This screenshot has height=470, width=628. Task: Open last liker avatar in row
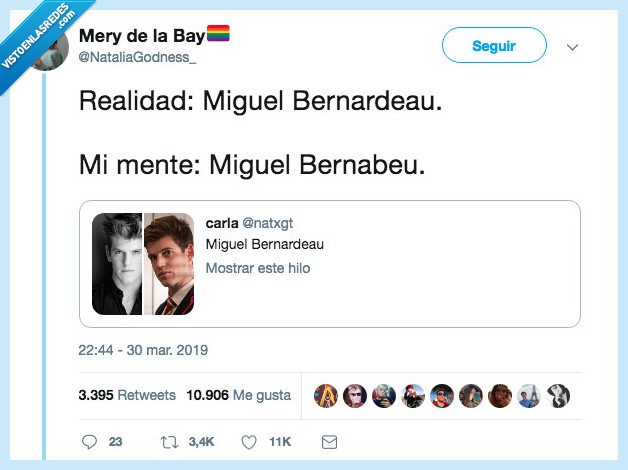point(559,395)
